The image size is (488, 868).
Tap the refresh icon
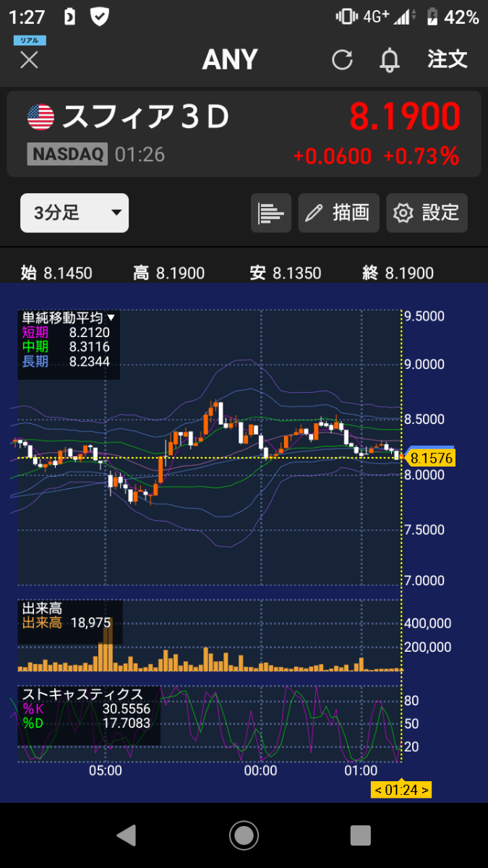click(342, 59)
